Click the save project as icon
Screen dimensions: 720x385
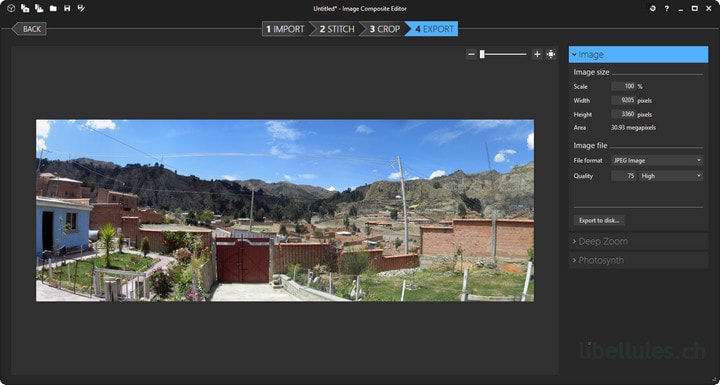[81, 8]
